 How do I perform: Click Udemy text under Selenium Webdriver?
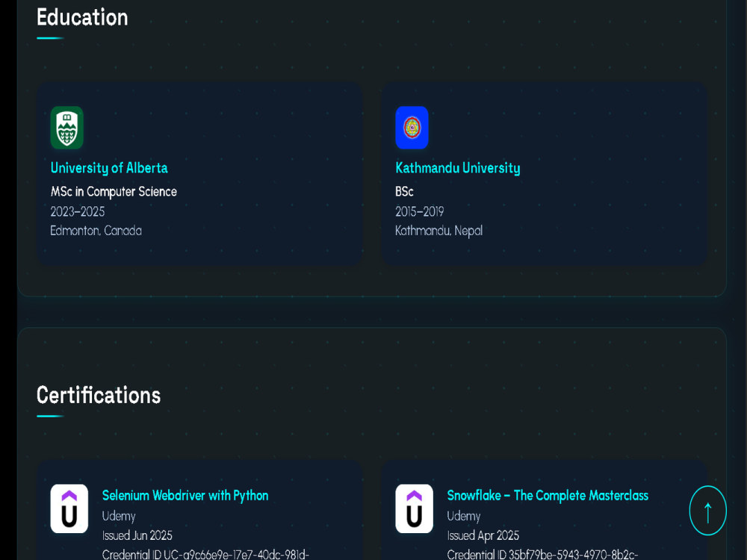(x=119, y=516)
